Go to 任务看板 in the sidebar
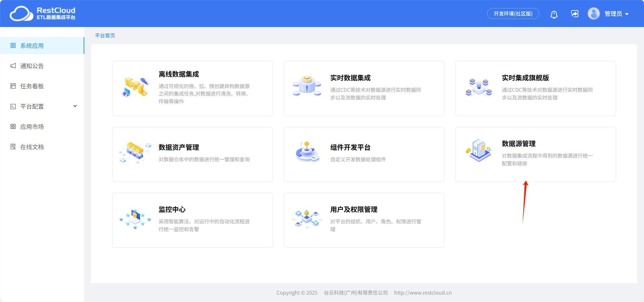644x302 pixels. click(x=42, y=86)
